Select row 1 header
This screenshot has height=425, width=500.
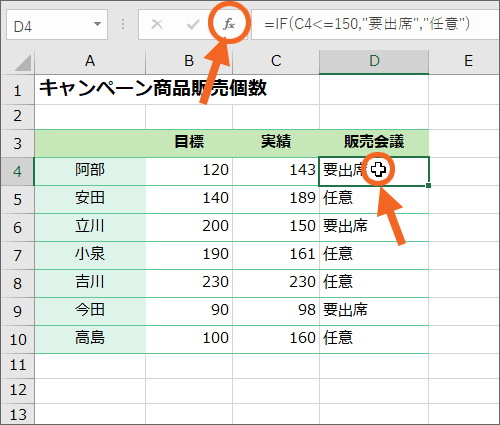(x=17, y=90)
